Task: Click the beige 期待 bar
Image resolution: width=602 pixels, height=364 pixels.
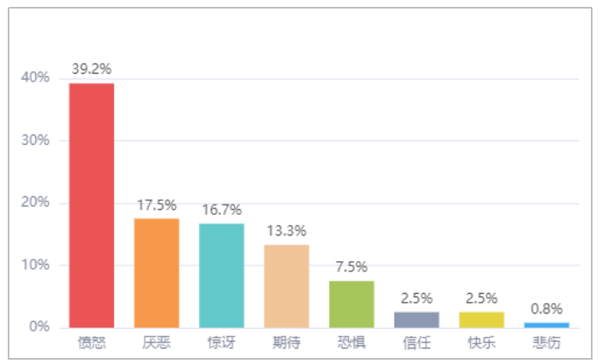Action: [x=286, y=286]
